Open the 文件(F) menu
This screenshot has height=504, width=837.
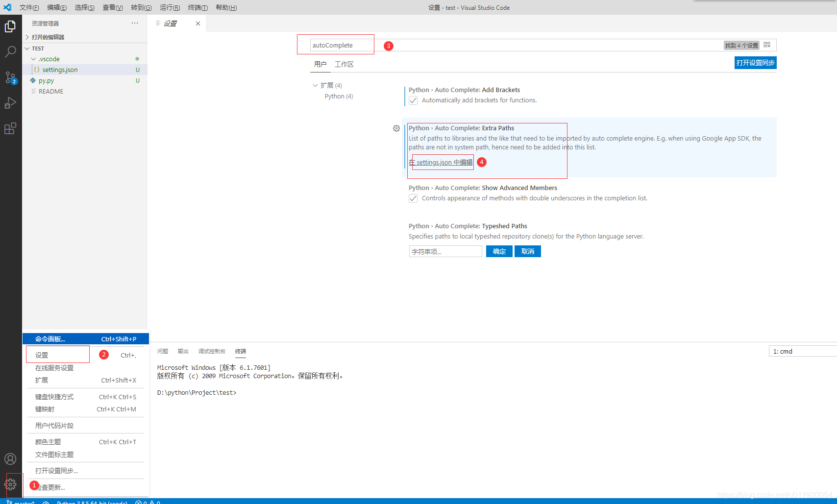29,7
